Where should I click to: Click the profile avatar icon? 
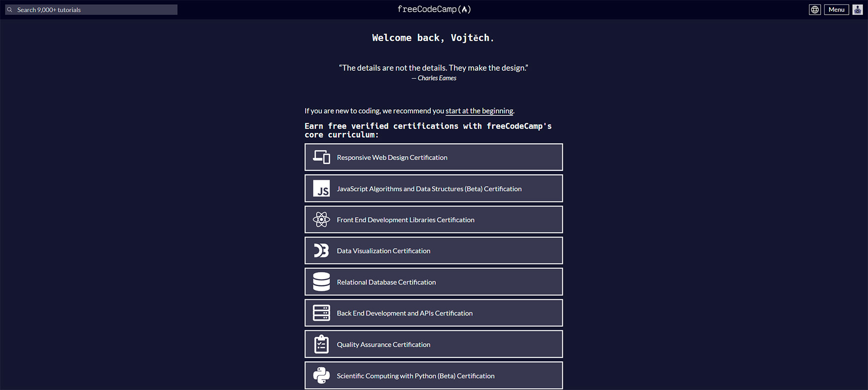click(858, 9)
